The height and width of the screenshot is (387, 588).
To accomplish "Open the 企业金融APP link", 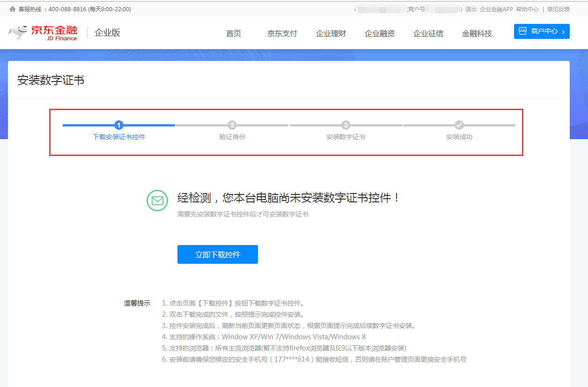I will pyautogui.click(x=496, y=9).
